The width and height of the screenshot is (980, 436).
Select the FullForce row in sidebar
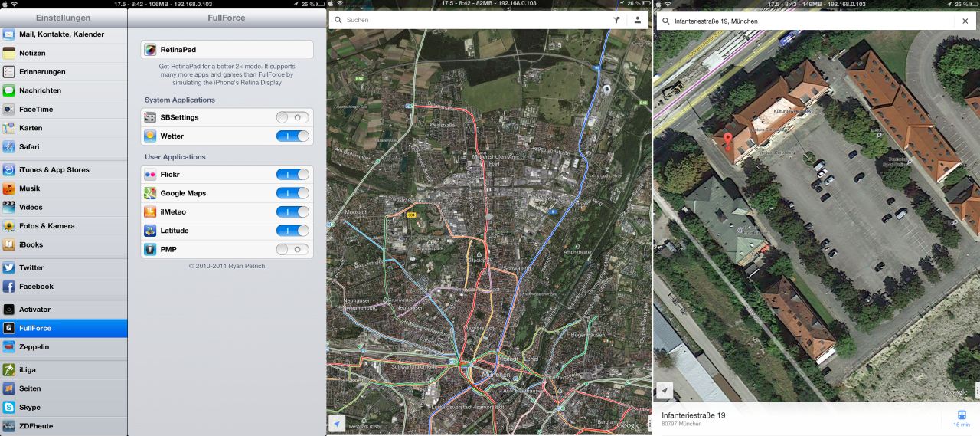pyautogui.click(x=64, y=328)
